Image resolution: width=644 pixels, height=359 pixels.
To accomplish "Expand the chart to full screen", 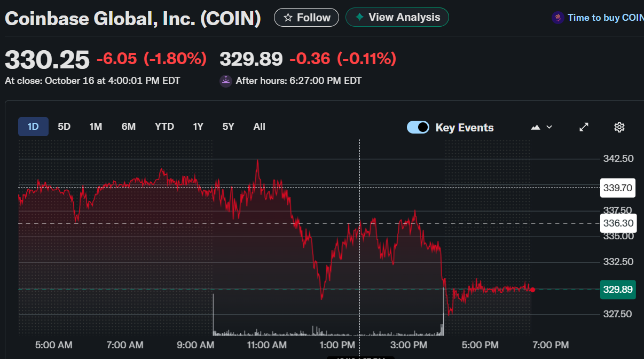I will (584, 127).
